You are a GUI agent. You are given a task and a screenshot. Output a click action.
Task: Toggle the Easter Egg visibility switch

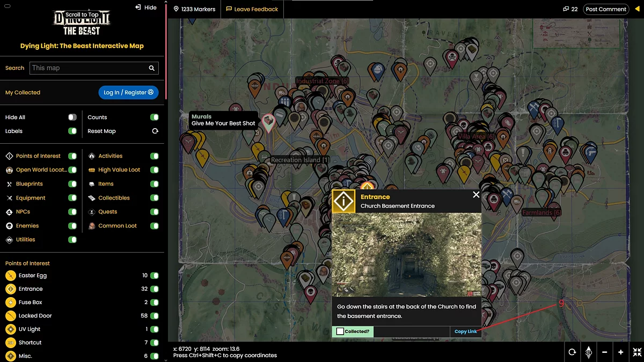point(155,276)
